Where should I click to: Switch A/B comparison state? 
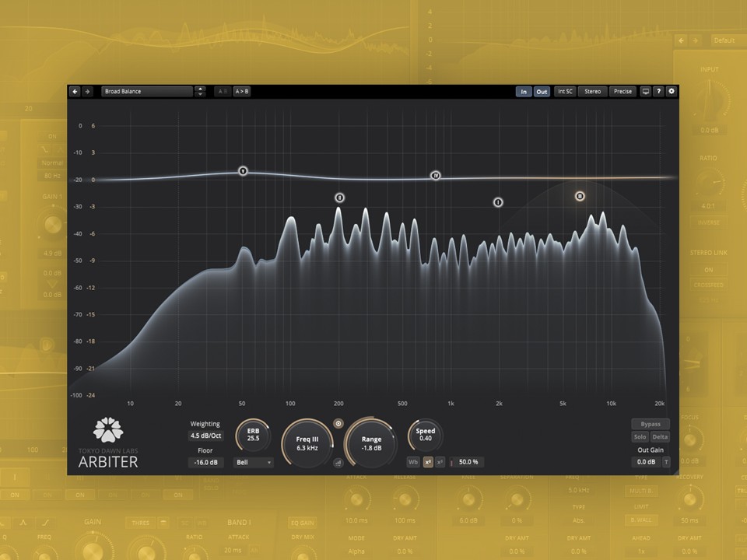[223, 92]
